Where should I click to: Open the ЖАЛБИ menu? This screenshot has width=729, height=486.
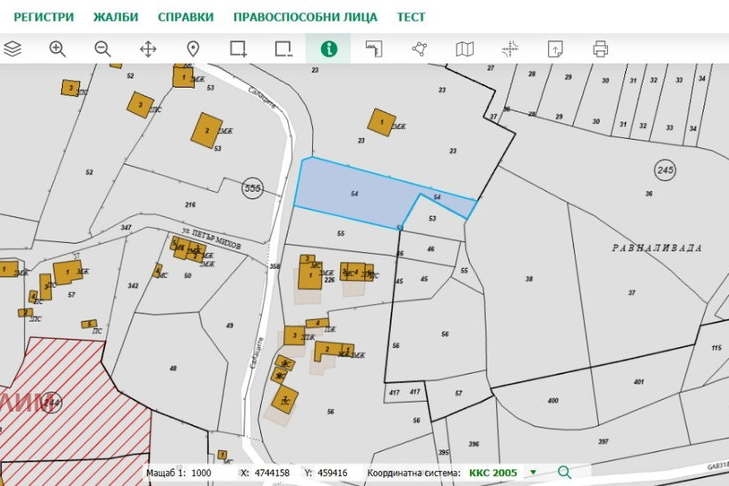(x=116, y=17)
